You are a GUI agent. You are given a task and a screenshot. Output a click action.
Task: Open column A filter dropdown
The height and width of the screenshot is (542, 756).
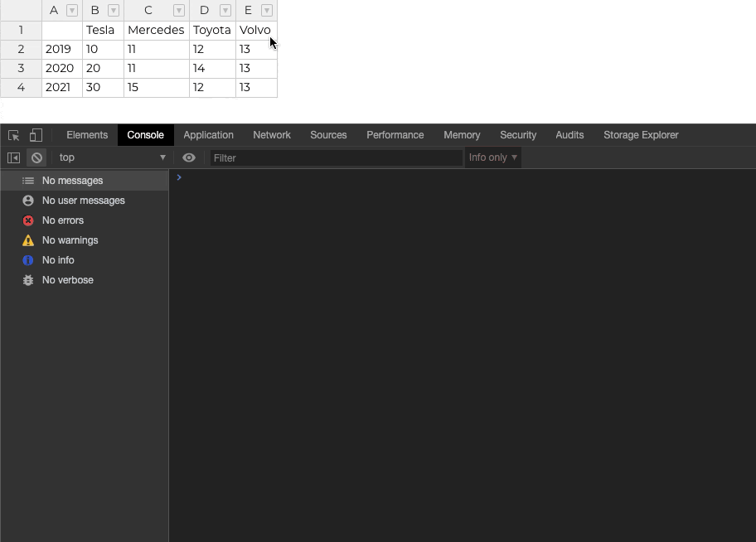click(72, 10)
